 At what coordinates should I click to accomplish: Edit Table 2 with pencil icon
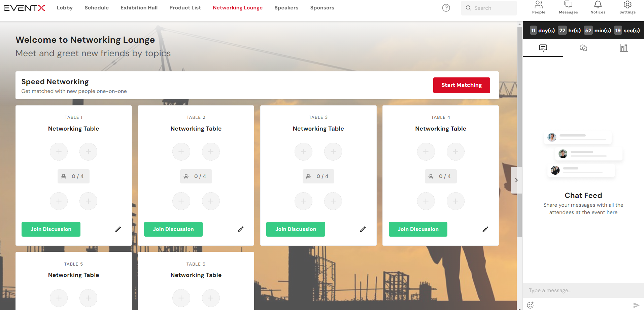[x=241, y=229]
